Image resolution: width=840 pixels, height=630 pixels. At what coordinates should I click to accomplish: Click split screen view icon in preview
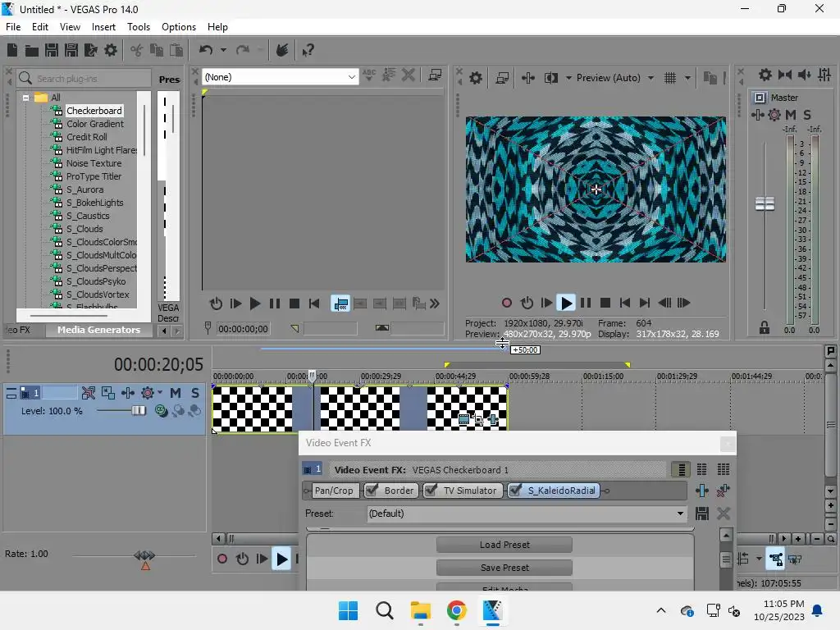coord(550,78)
